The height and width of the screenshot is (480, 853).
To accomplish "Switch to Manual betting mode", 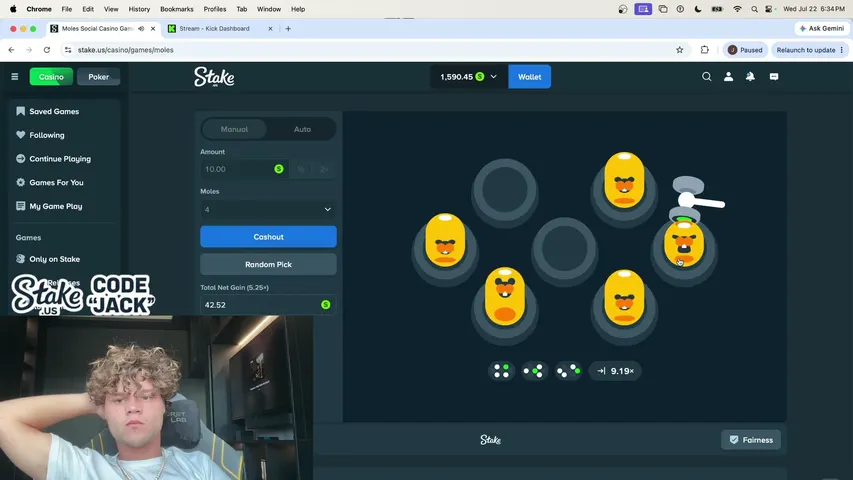I will 234,130.
